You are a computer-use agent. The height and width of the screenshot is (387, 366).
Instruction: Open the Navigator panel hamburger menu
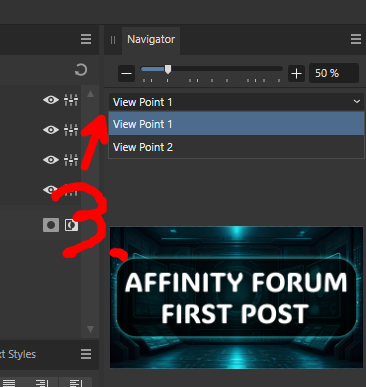point(356,39)
